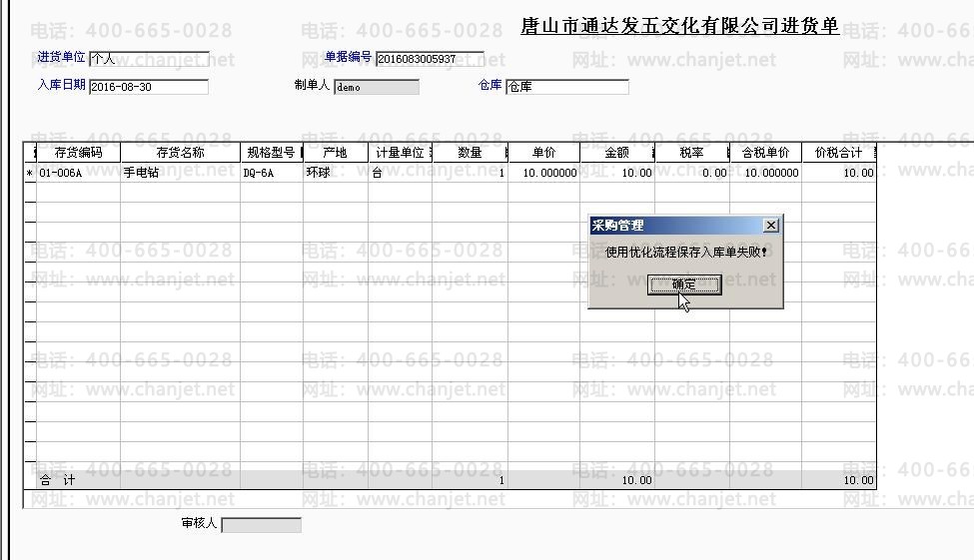Click the 仓库 label
974x560 pixels.
coord(490,85)
